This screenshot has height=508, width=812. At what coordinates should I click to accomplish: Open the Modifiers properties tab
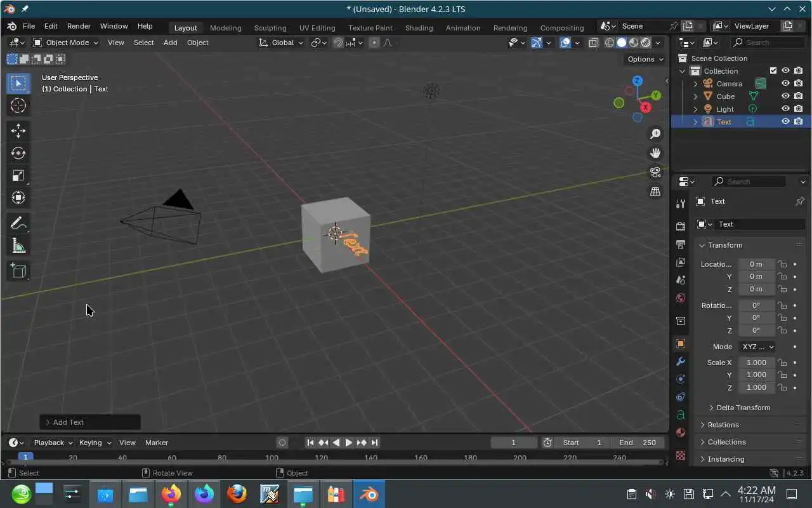(681, 361)
